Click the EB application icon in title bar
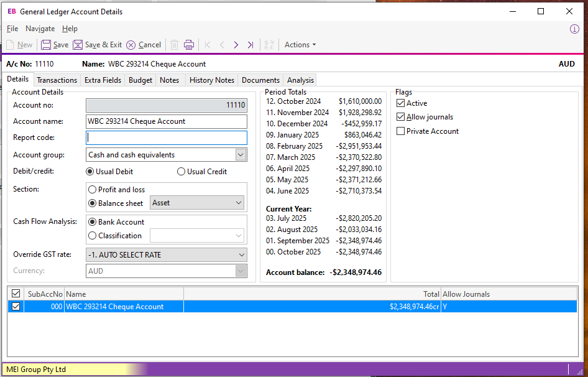Screen dimensions: 588x377 click(x=11, y=11)
